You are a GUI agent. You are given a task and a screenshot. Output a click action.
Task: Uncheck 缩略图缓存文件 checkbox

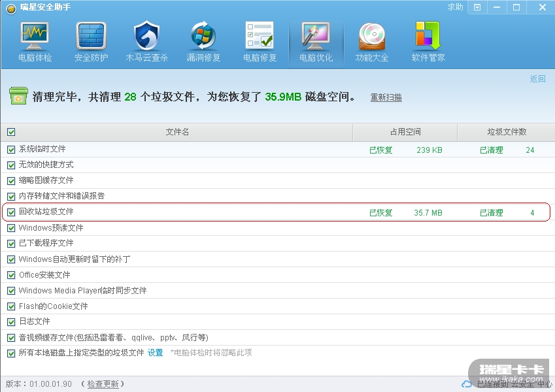pyautogui.click(x=11, y=181)
